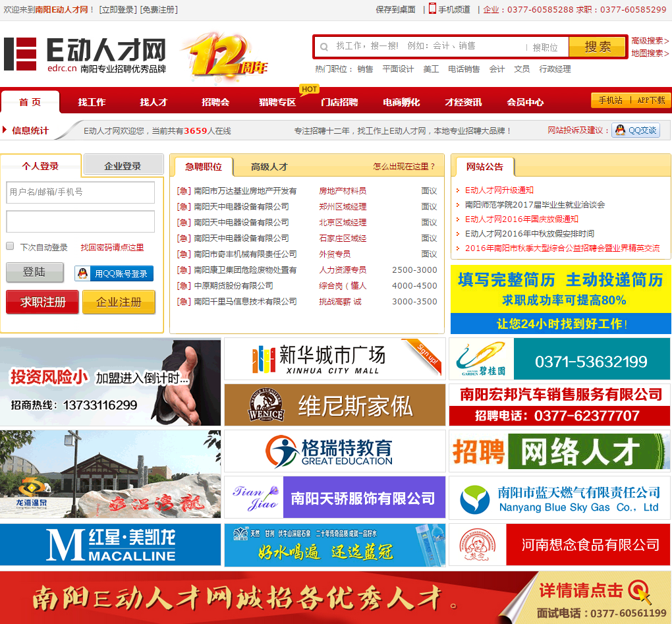The image size is (672, 624).
Task: Open 找人才 in the navigation bar
Action: point(154,102)
